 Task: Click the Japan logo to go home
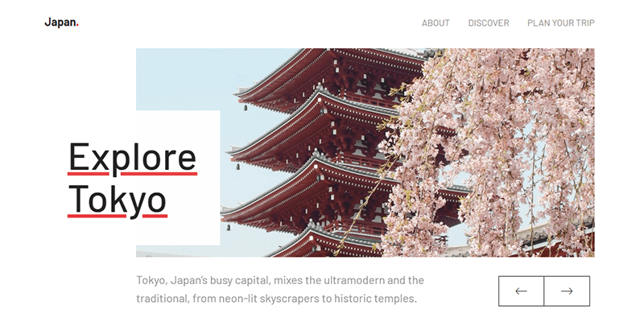60,23
